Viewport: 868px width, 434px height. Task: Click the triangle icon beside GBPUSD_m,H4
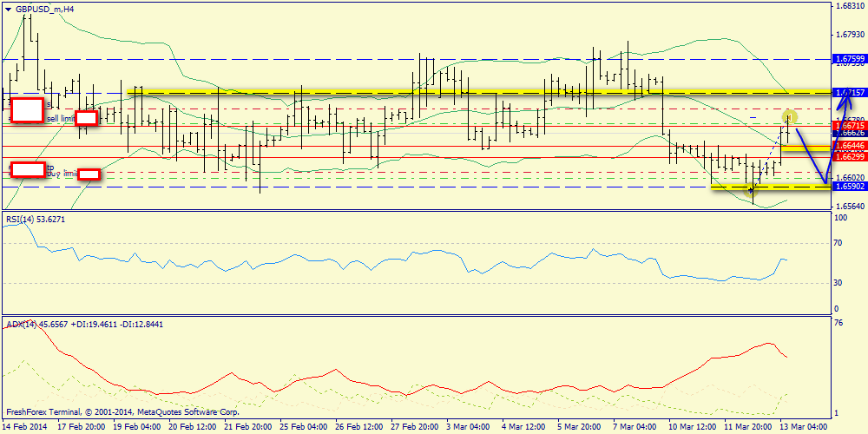(8, 8)
